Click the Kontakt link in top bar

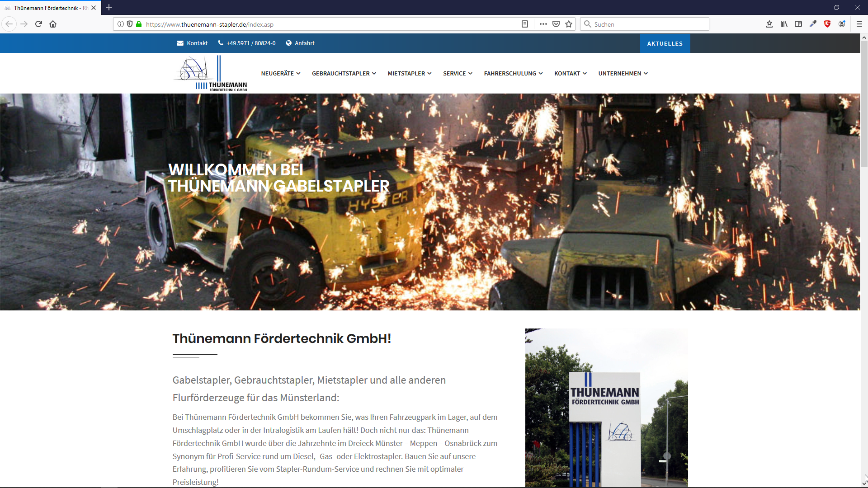coord(192,43)
